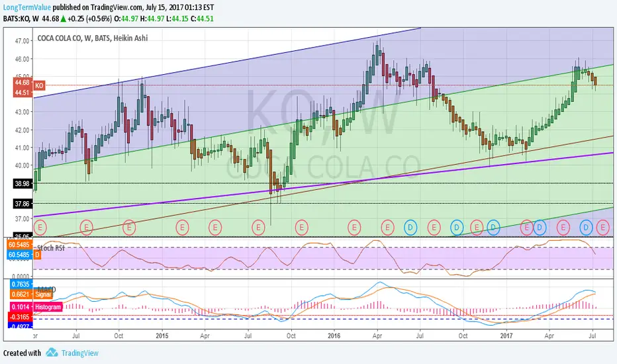
Task: Select the earnings E marker near April 2016
Action: [387, 227]
